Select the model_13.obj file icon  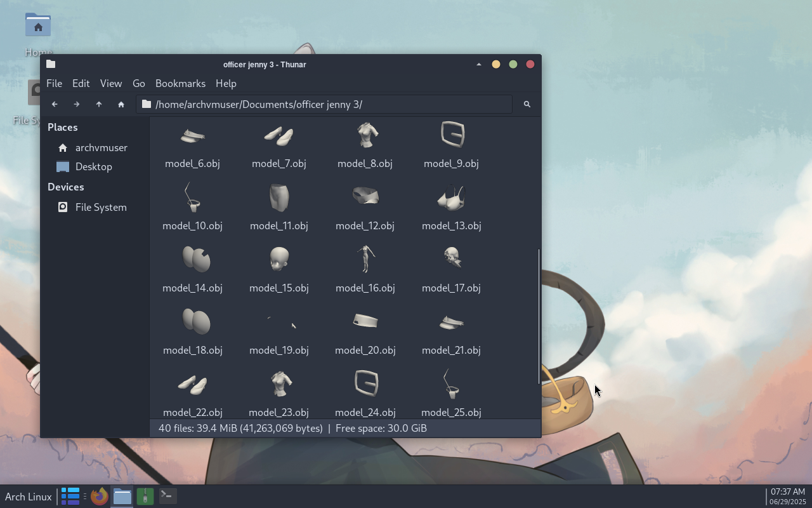452,197
